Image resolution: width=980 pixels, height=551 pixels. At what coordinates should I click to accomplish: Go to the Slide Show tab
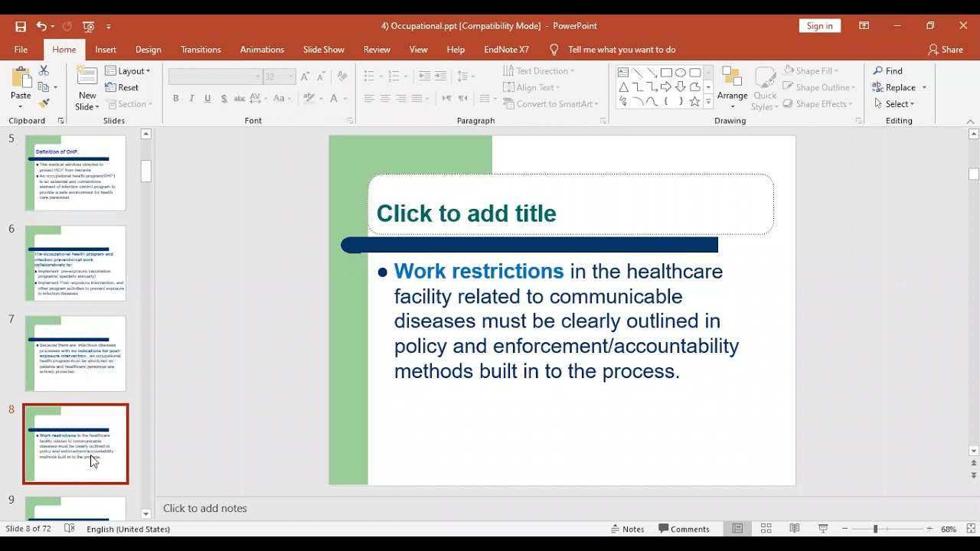coord(324,50)
